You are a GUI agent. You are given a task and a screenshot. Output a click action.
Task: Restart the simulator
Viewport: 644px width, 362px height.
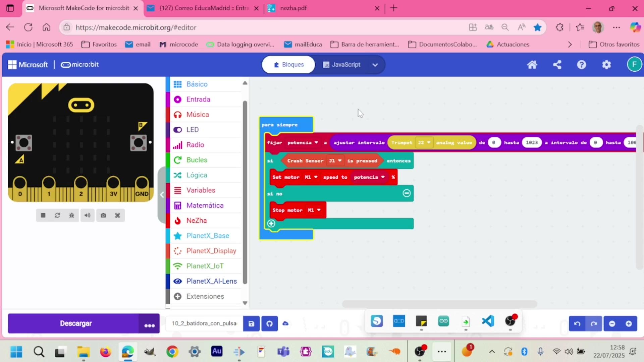[x=57, y=216]
